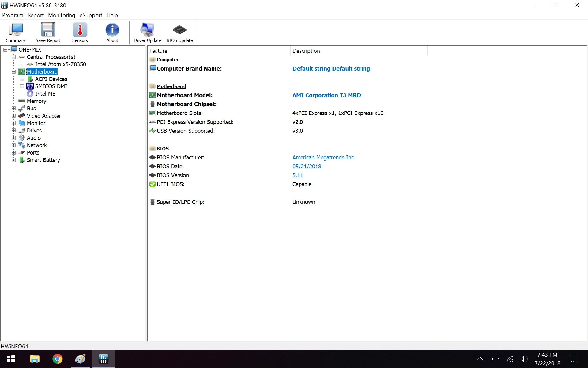588x368 pixels.
Task: Click the ACPI Devices icon
Action: (30, 79)
